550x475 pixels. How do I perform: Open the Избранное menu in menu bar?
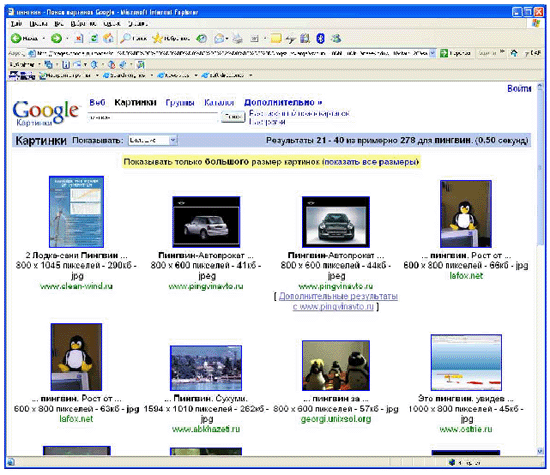point(83,24)
